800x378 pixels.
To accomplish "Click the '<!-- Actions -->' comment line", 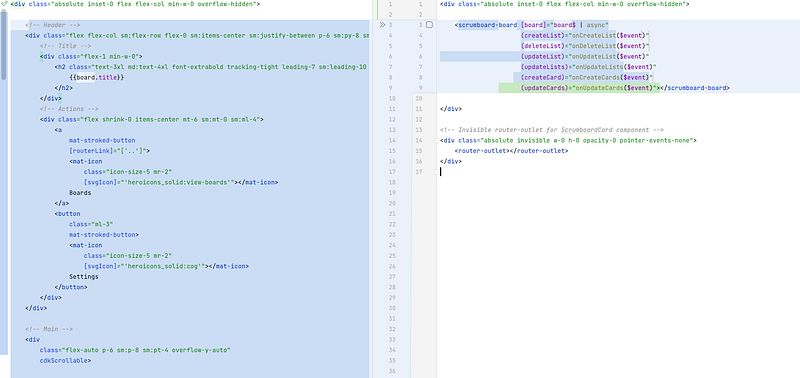I will [69, 109].
